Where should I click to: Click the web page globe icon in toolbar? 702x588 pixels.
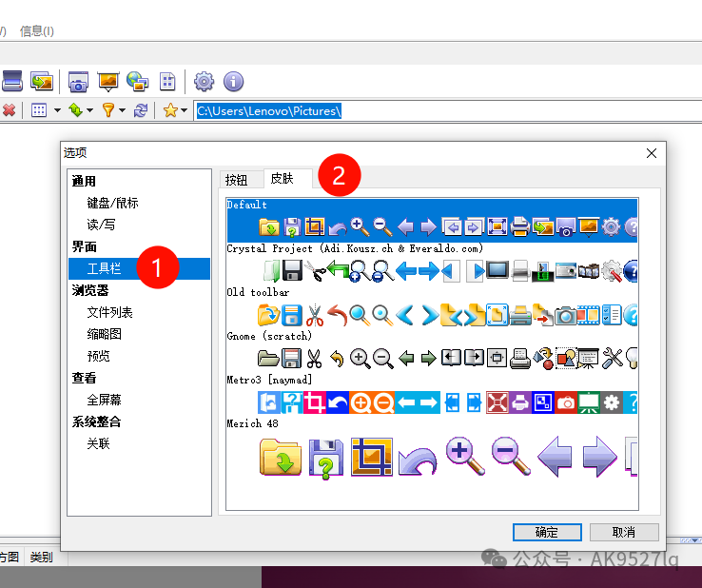tap(137, 82)
